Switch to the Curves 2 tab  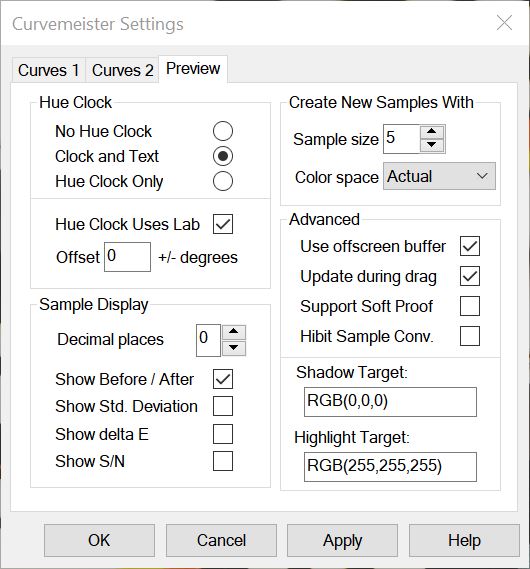[122, 70]
